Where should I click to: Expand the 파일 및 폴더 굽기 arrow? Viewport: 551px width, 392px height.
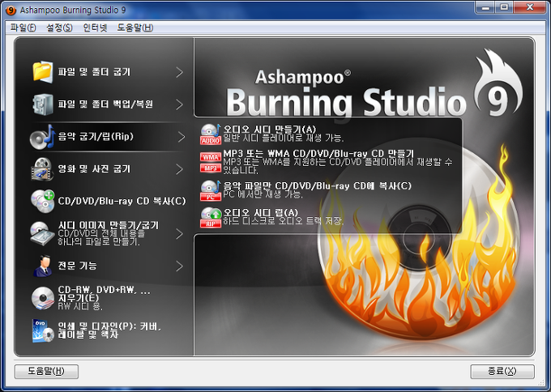point(180,72)
